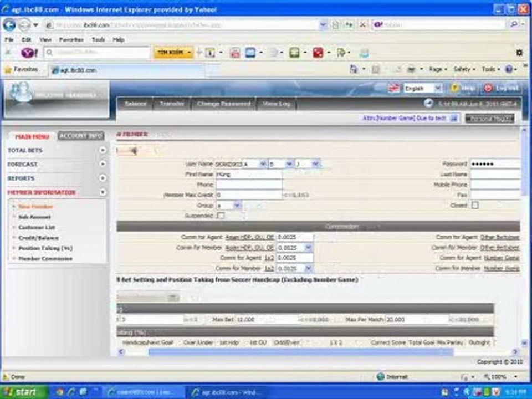This screenshot has width=532, height=399.
Task: Click the Chrome icon in quick launch
Action: pos(59,392)
